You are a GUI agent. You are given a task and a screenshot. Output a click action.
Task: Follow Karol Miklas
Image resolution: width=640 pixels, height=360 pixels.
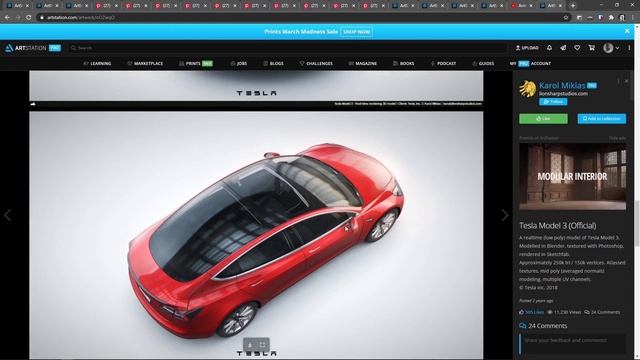click(x=553, y=102)
